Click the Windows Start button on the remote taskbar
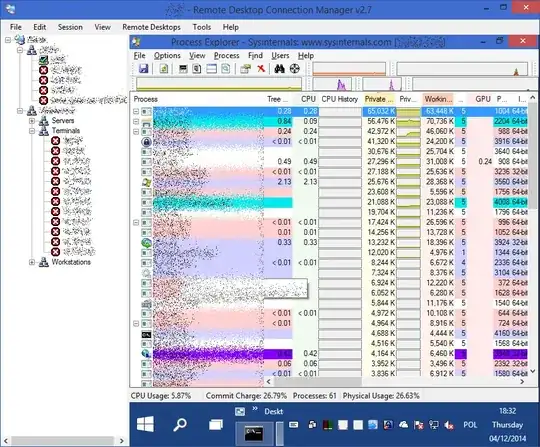The height and width of the screenshot is (447, 540). coord(145,424)
